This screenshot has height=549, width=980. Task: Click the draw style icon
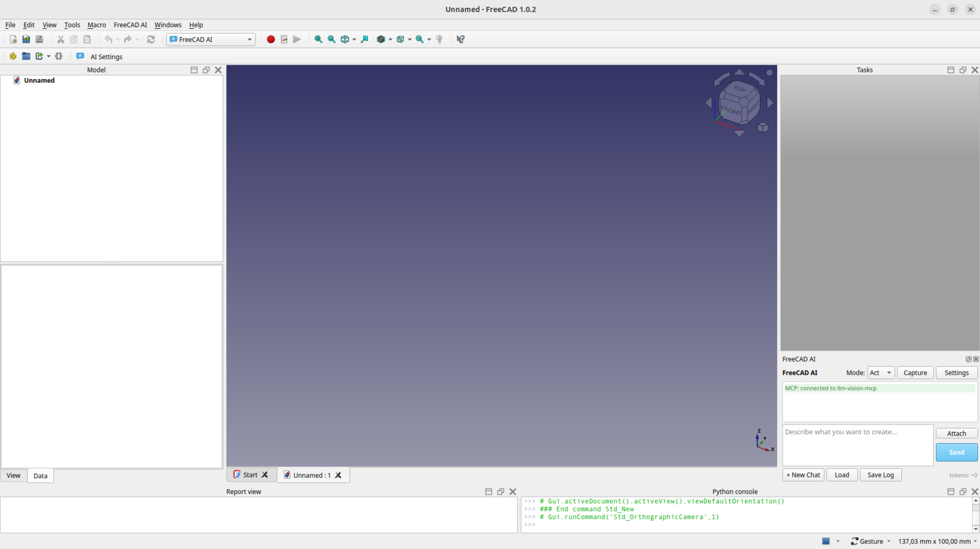pos(381,39)
